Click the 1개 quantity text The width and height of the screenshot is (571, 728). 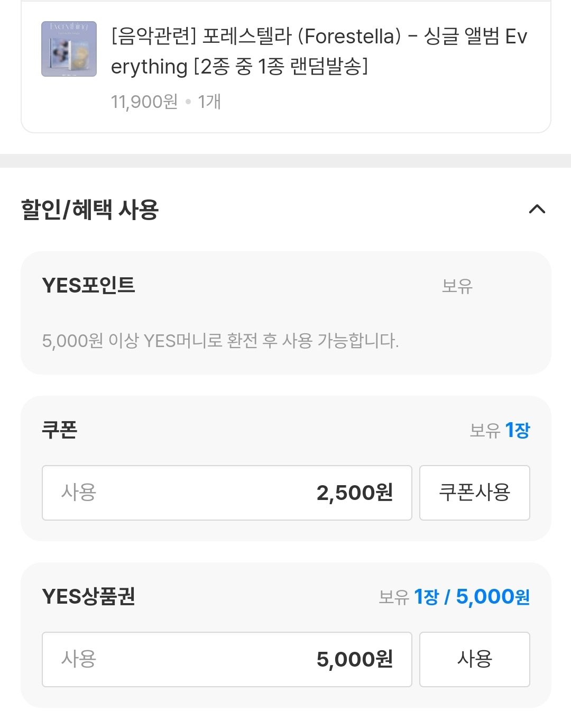209,102
